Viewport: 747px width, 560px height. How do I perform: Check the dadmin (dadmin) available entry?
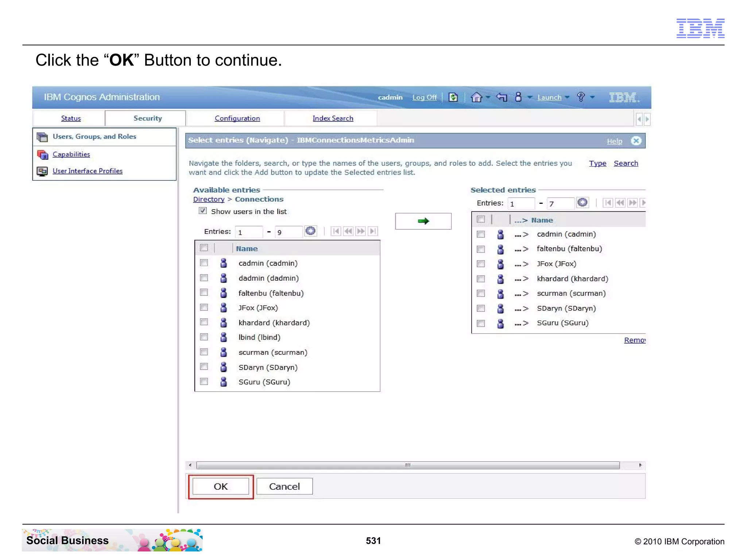click(x=204, y=278)
